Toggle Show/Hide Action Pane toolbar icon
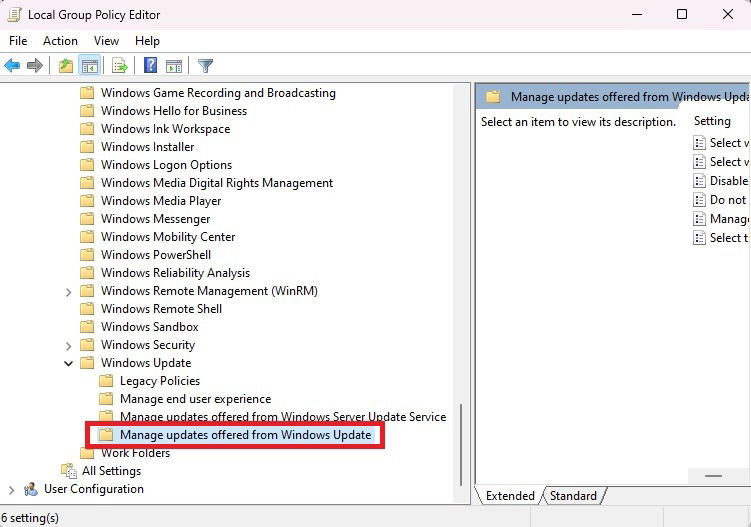This screenshot has height=527, width=751. click(x=173, y=66)
